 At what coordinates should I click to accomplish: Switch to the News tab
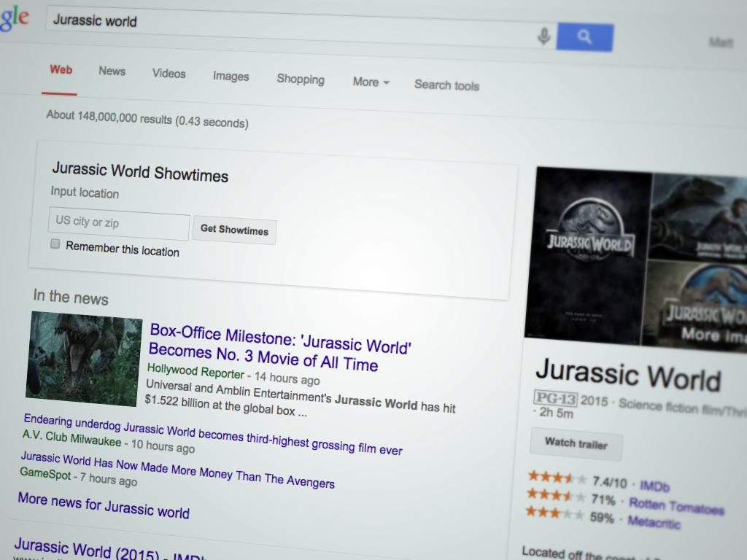click(x=112, y=71)
